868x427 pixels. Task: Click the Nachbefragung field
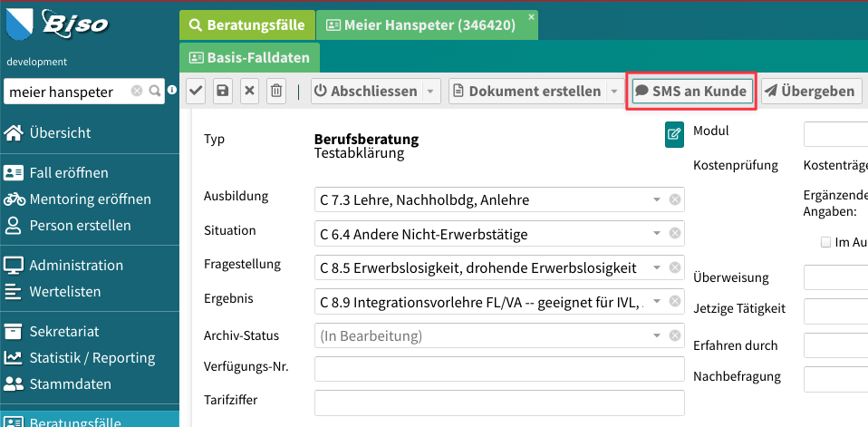pyautogui.click(x=836, y=379)
